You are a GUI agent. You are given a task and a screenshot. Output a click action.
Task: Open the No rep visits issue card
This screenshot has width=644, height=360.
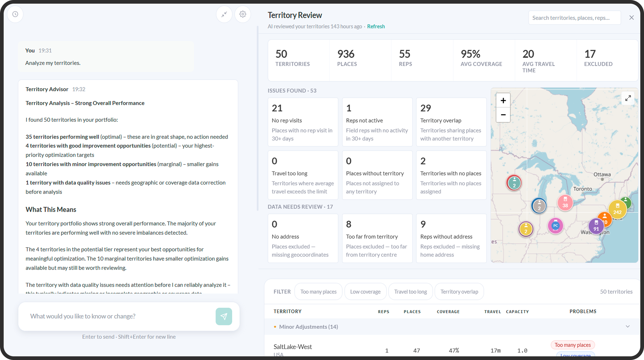pos(303,122)
